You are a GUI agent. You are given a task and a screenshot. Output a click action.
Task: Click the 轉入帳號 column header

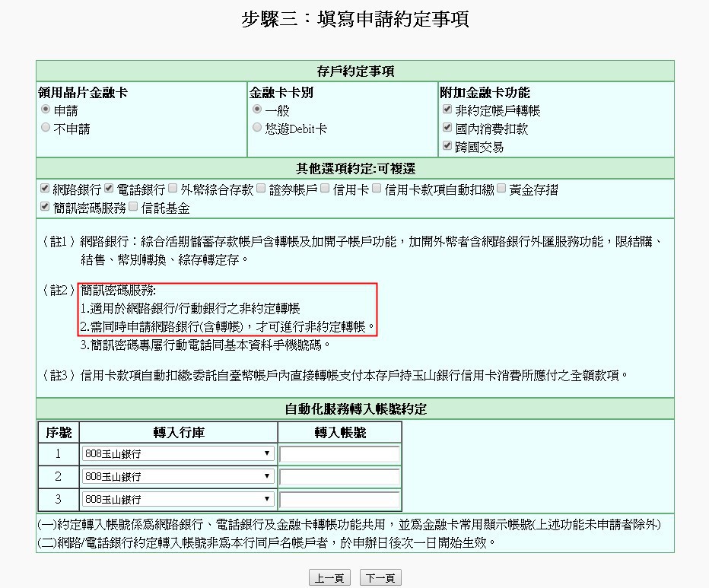click(x=340, y=433)
